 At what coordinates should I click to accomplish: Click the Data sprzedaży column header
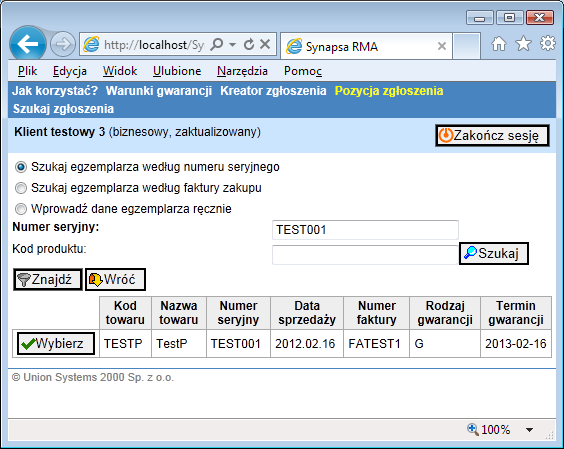[x=307, y=313]
